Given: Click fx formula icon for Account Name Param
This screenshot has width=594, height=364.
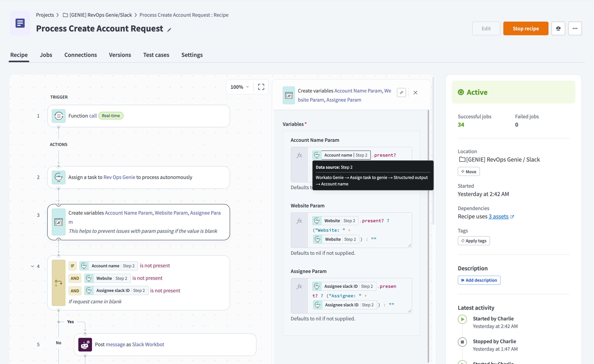Looking at the screenshot, I should [299, 155].
